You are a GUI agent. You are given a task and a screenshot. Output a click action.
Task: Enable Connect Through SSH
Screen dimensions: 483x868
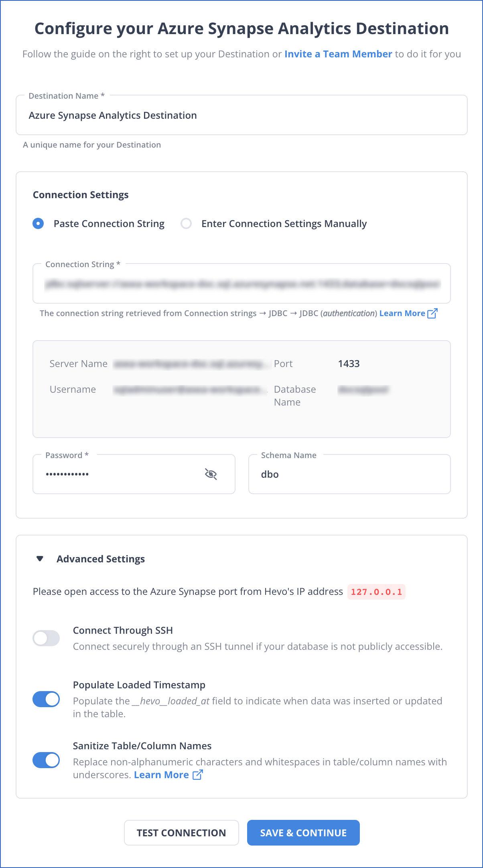coord(46,638)
